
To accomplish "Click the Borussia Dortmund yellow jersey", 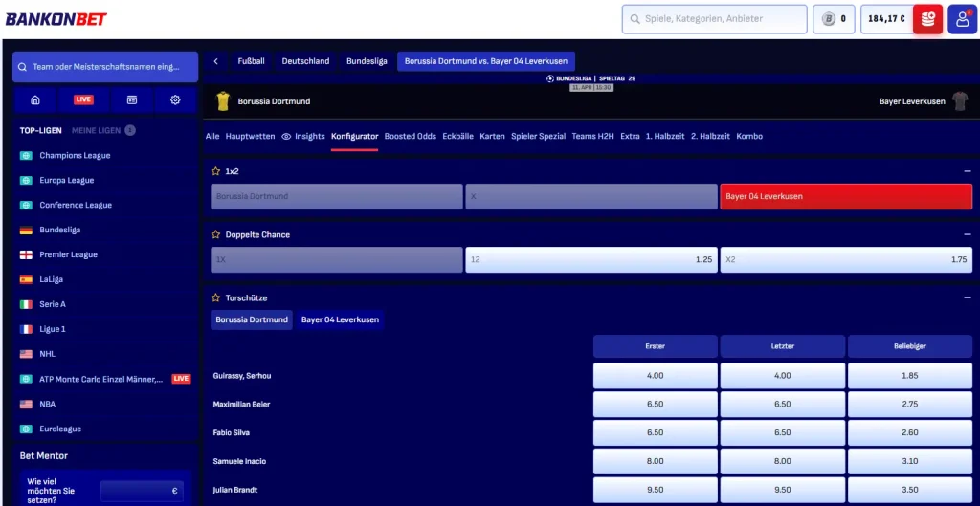I will 223,101.
